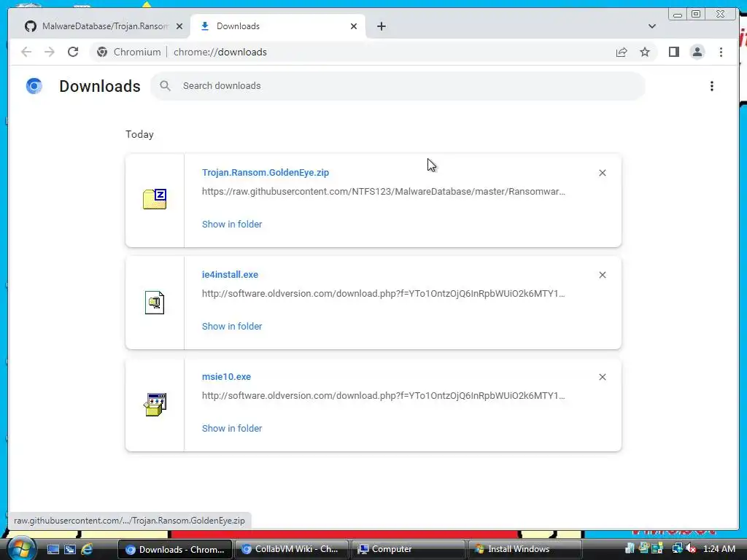This screenshot has width=747, height=560.
Task: Switch to Install Windows taskbar item
Action: coord(525,549)
